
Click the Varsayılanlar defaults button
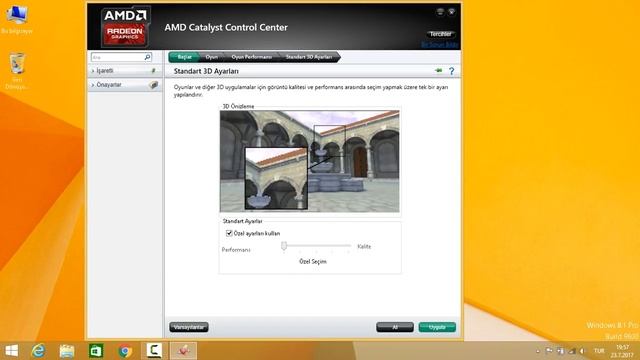pos(189,327)
